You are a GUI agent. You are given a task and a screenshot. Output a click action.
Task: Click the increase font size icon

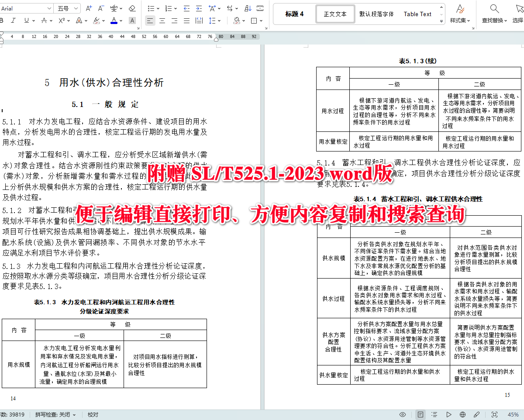pos(88,7)
